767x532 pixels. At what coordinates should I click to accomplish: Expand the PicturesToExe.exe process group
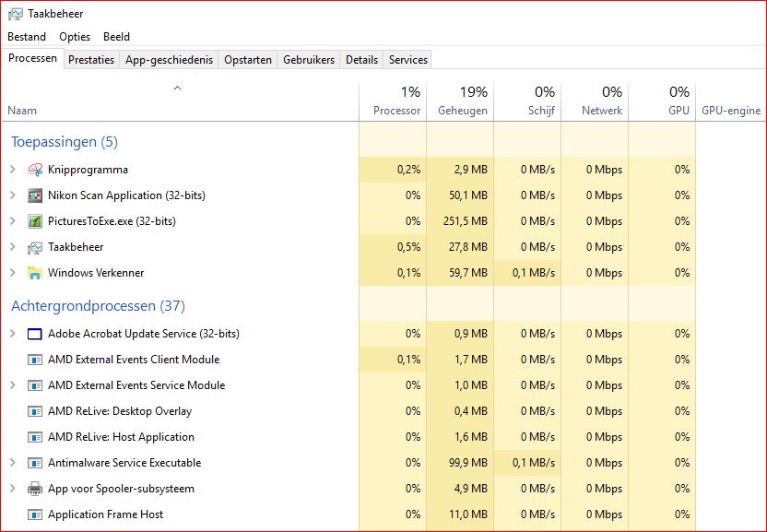(13, 221)
